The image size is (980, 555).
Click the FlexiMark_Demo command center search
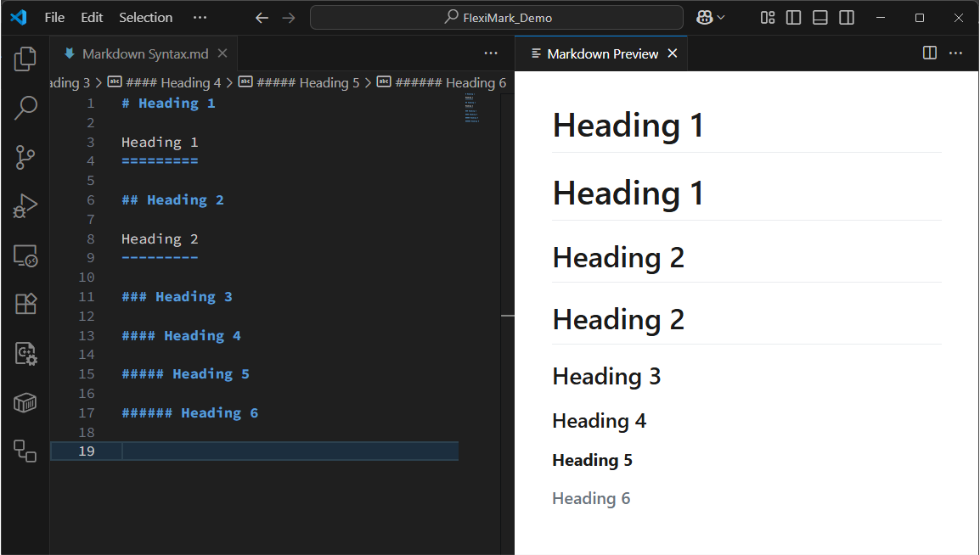click(x=496, y=18)
